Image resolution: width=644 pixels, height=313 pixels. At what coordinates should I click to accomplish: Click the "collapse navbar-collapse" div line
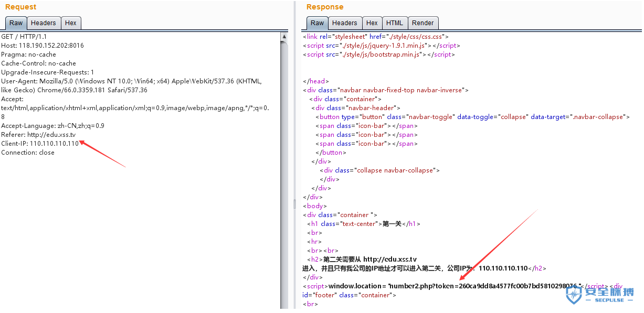[379, 170]
